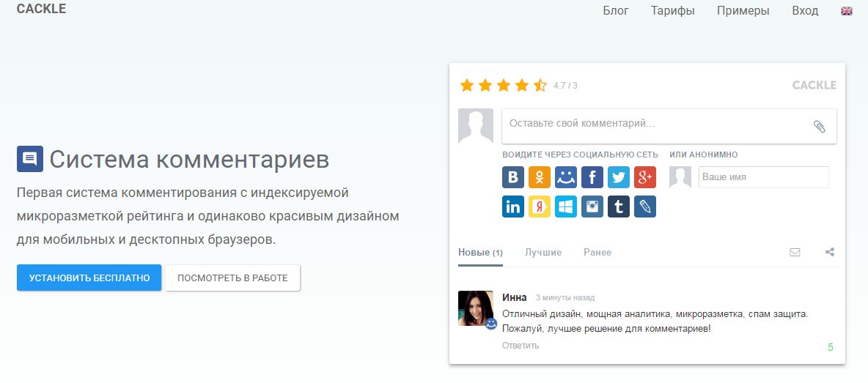Click Инна's profile photo thumbnail

point(476,308)
